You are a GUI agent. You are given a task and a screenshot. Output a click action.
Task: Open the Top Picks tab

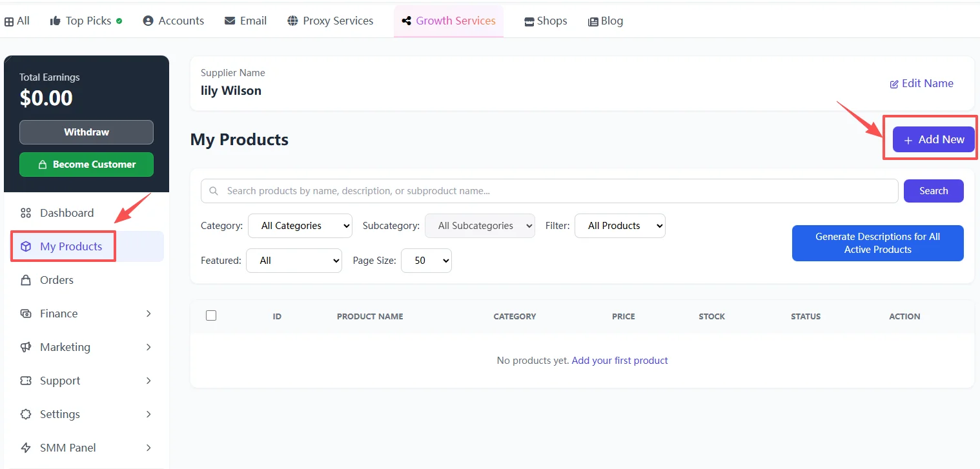pyautogui.click(x=86, y=21)
